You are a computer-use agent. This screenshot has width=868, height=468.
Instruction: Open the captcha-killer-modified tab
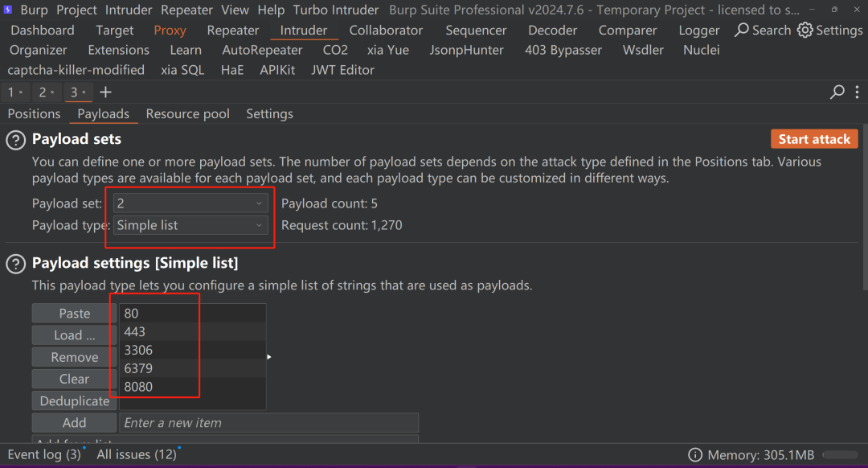coord(76,70)
